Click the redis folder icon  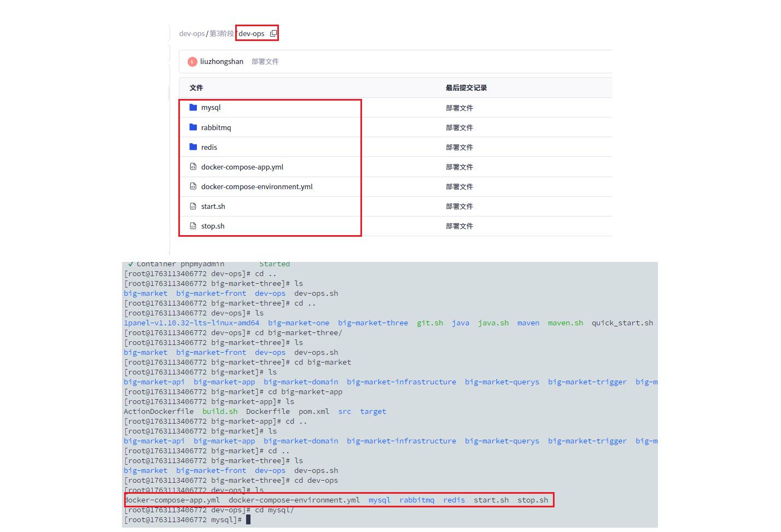194,147
